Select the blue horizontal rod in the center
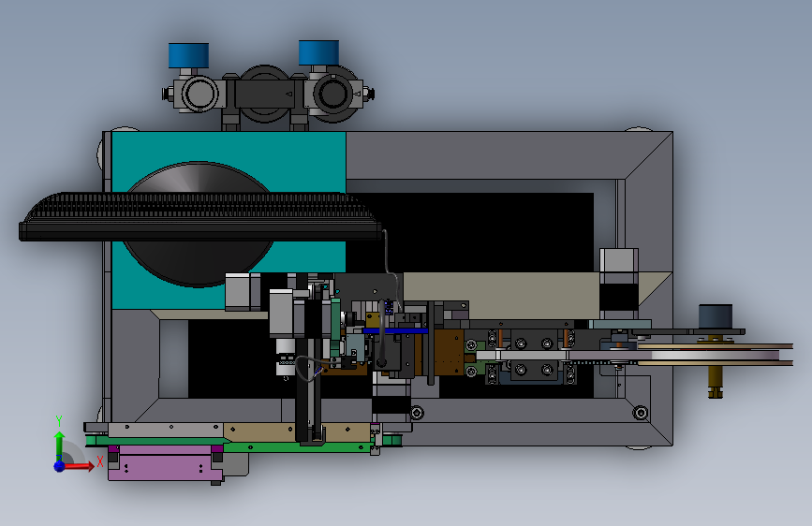 (395, 330)
